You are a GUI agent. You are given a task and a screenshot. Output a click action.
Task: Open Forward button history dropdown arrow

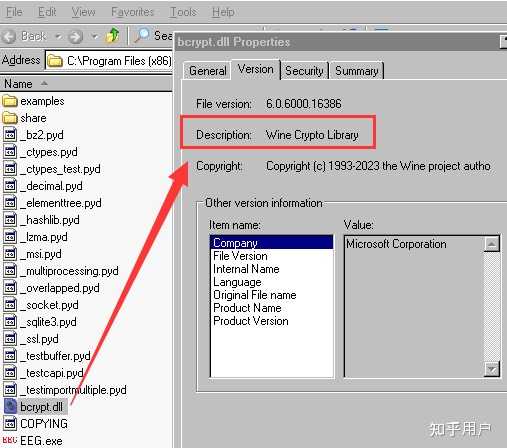(94, 36)
